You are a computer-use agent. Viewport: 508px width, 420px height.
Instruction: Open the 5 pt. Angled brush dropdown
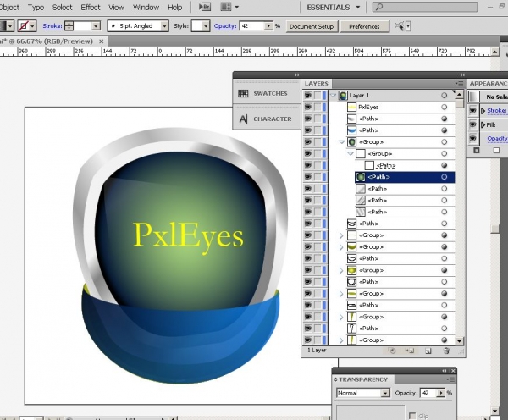[x=164, y=26]
